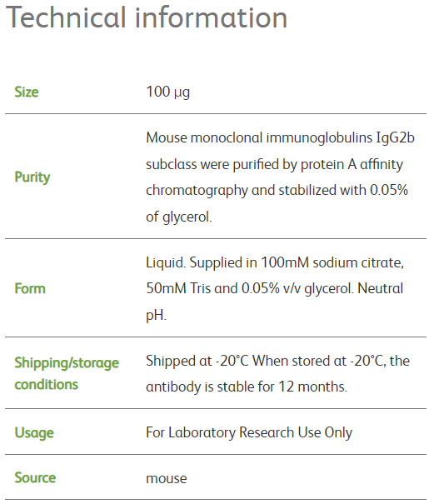Select the Form row label

(30, 288)
